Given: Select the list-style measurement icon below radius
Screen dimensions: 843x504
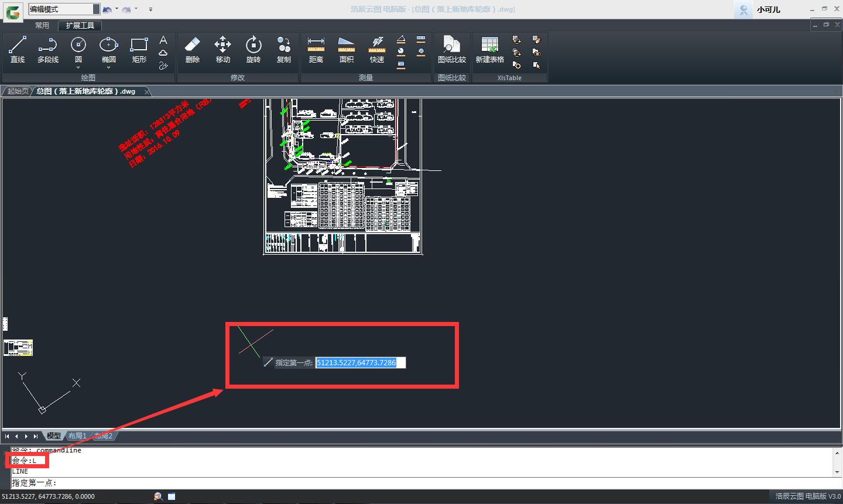Looking at the screenshot, I should point(401,65).
